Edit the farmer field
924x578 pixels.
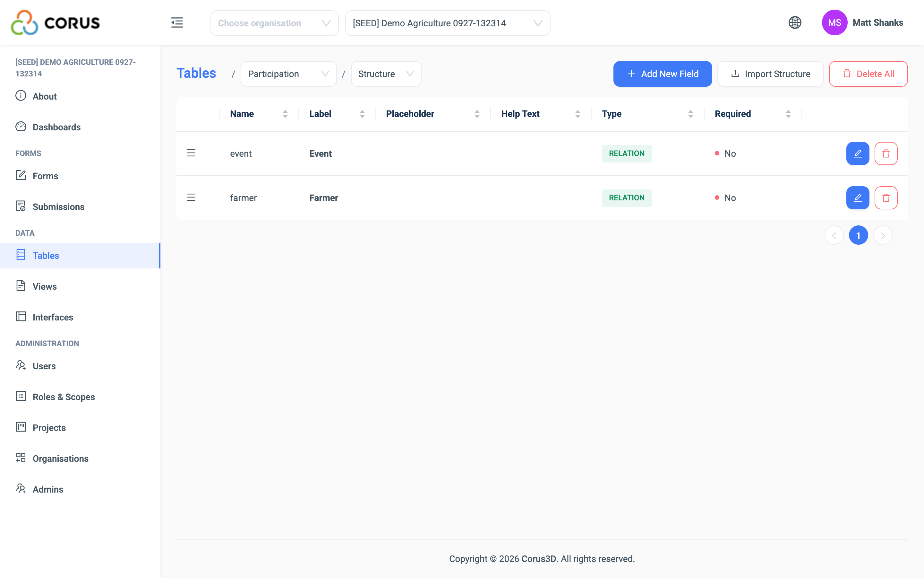(x=858, y=197)
